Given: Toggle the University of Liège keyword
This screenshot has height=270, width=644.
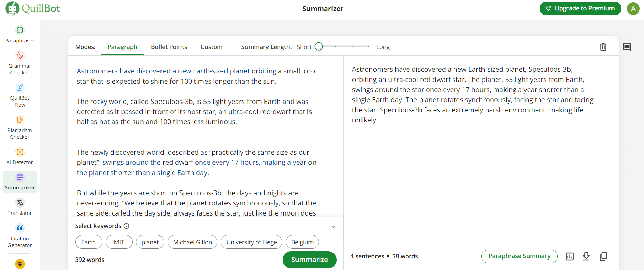Looking at the screenshot, I should (251, 242).
